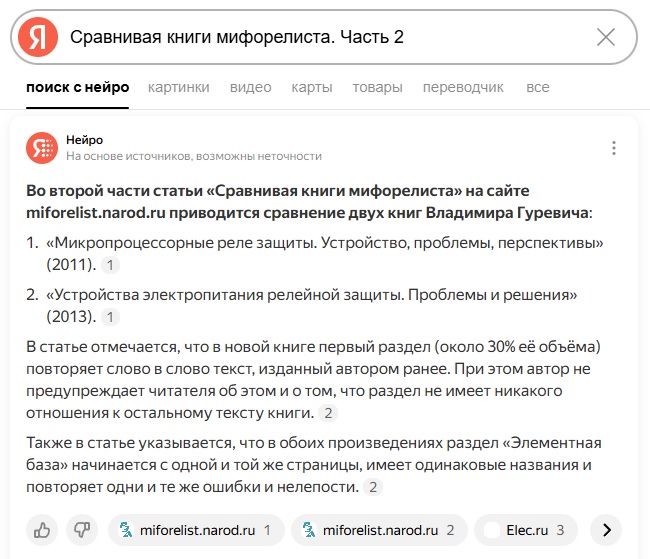Screen dimensions: 650x559
Task: Switch to the «картинки» tab
Action: [179, 87]
